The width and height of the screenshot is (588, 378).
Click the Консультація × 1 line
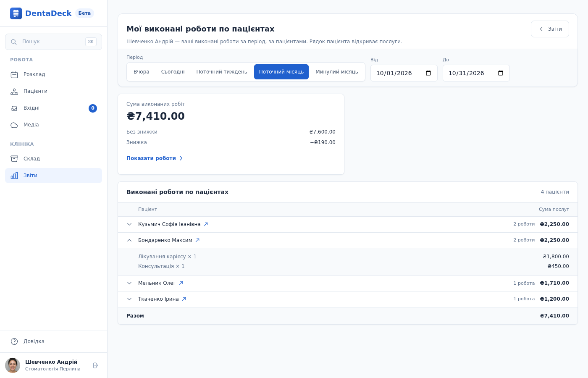point(161,266)
